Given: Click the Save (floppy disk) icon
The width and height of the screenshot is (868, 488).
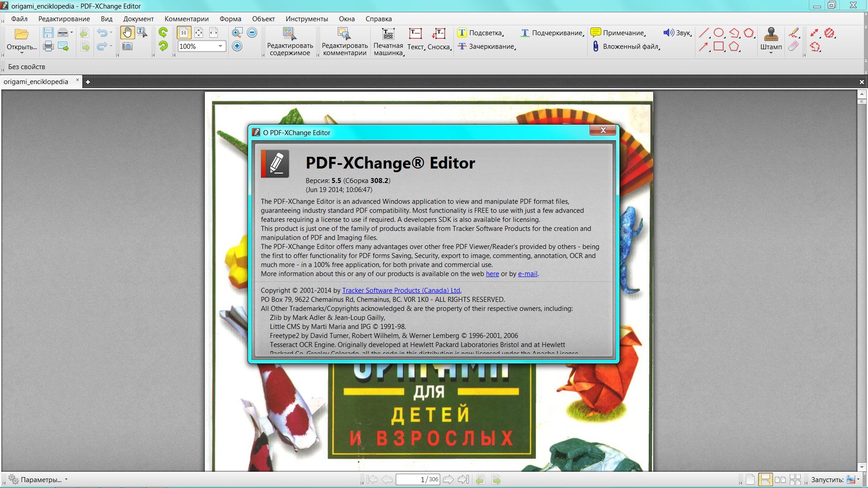Looking at the screenshot, I should (48, 33).
